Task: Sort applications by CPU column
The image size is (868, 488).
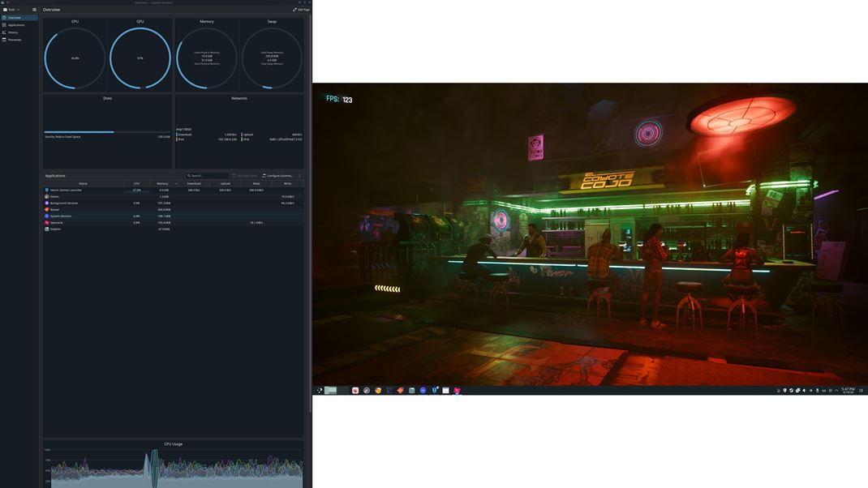Action: point(136,183)
